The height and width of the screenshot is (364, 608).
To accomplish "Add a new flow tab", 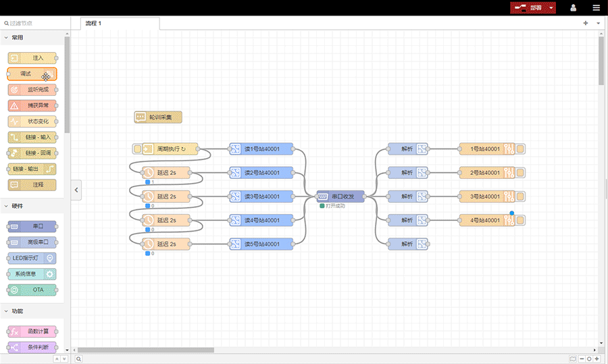I will 586,23.
